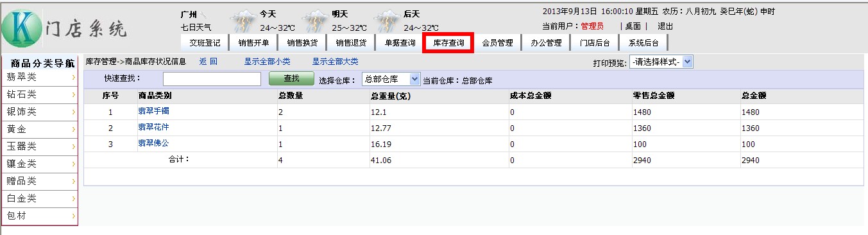Click the 成本总金额 column header

531,96
